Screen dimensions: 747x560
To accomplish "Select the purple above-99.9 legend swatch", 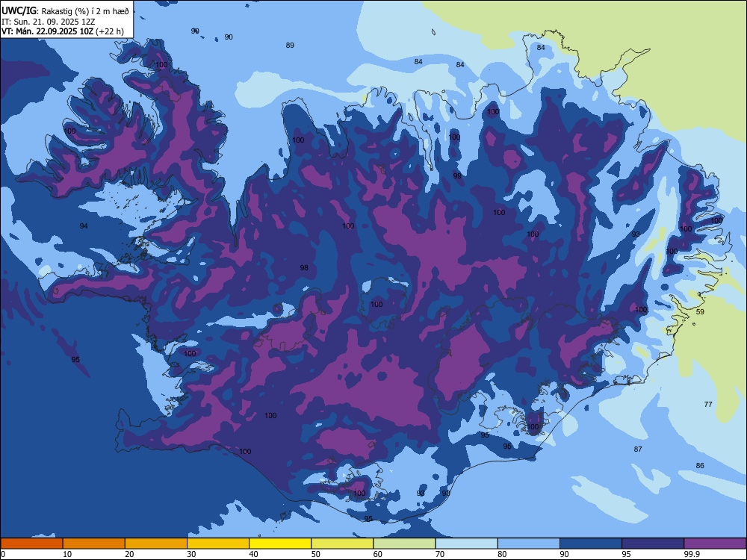I will [x=715, y=544].
